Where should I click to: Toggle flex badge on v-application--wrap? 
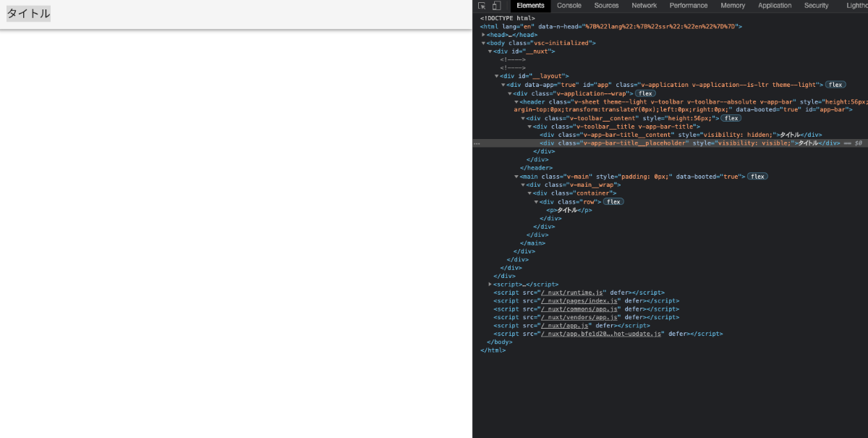[645, 93]
